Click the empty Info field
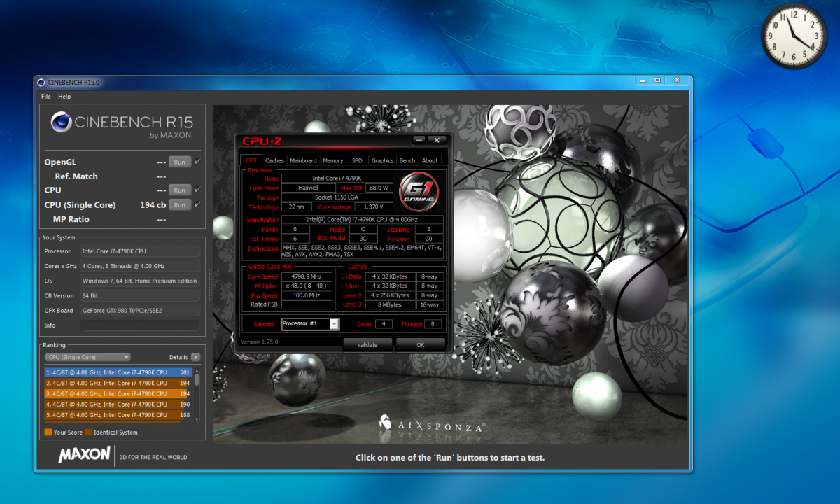The width and height of the screenshot is (840, 504). pyautogui.click(x=139, y=325)
